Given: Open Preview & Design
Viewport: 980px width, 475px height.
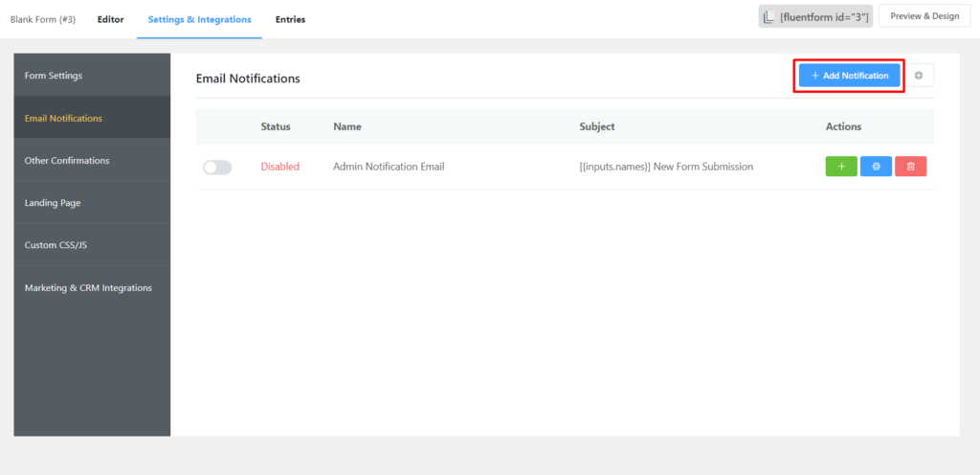Looking at the screenshot, I should point(924,16).
